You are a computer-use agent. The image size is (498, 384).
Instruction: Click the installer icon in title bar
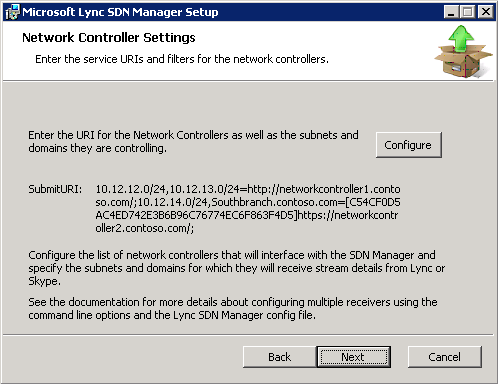12,12
